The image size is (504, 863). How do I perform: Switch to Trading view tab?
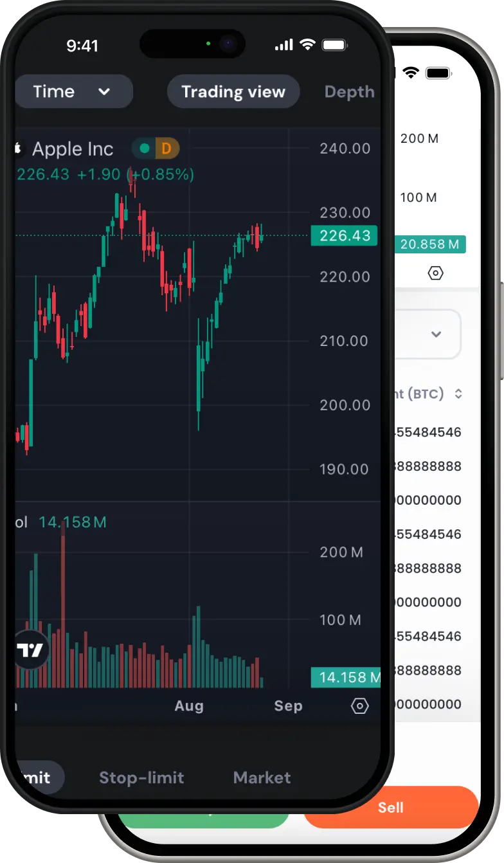pyautogui.click(x=233, y=91)
